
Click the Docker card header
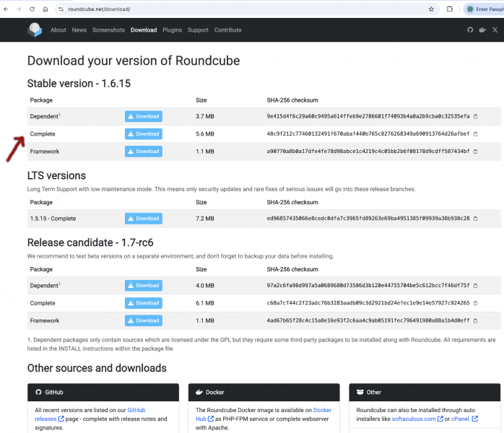tap(264, 392)
